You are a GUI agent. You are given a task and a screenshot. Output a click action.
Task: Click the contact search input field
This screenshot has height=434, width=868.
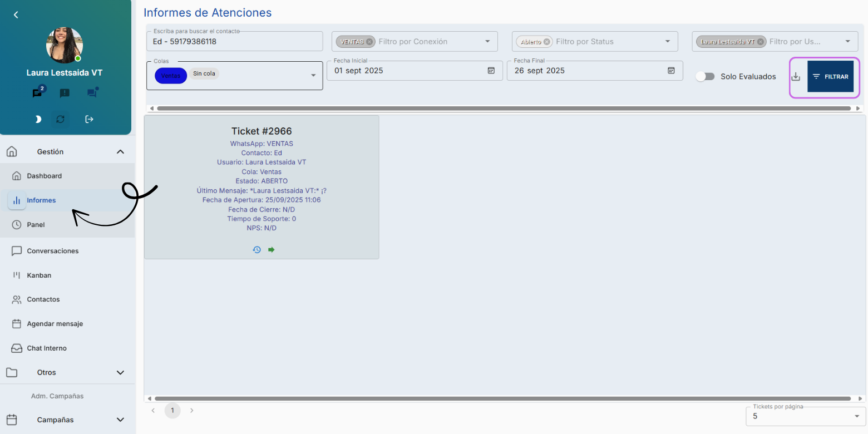click(x=234, y=42)
